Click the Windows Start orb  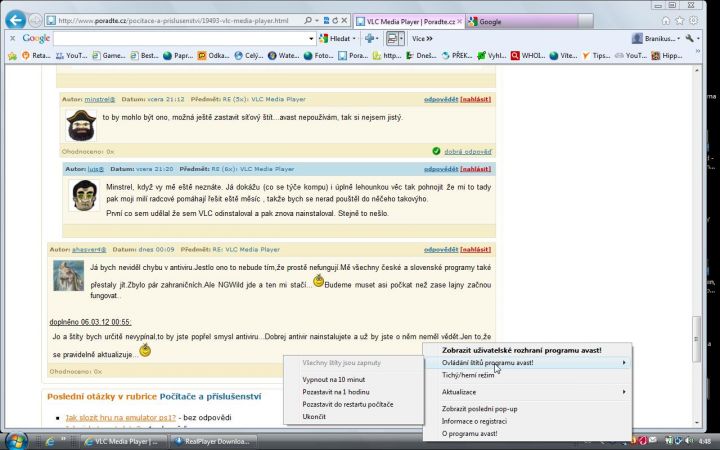(x=16, y=442)
